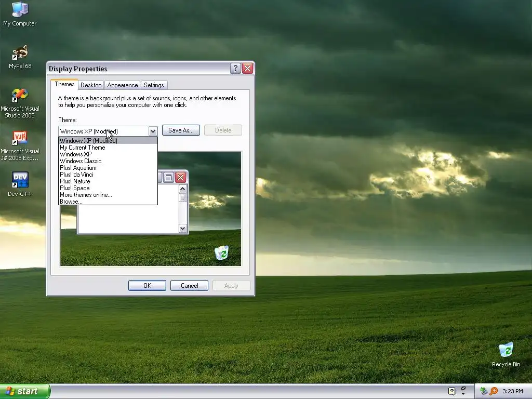Click the OK button

pyautogui.click(x=147, y=286)
